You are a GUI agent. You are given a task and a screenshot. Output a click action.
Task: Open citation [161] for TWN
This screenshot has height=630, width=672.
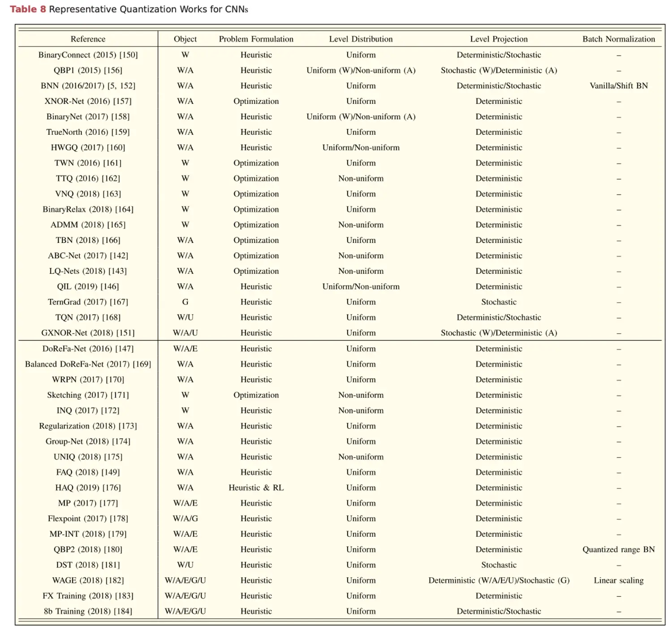pos(113,163)
